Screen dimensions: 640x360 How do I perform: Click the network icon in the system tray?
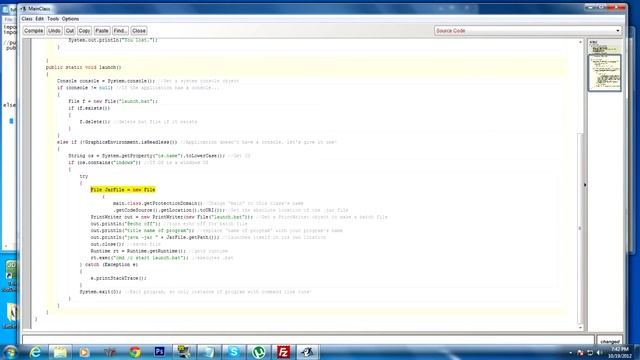(590, 353)
